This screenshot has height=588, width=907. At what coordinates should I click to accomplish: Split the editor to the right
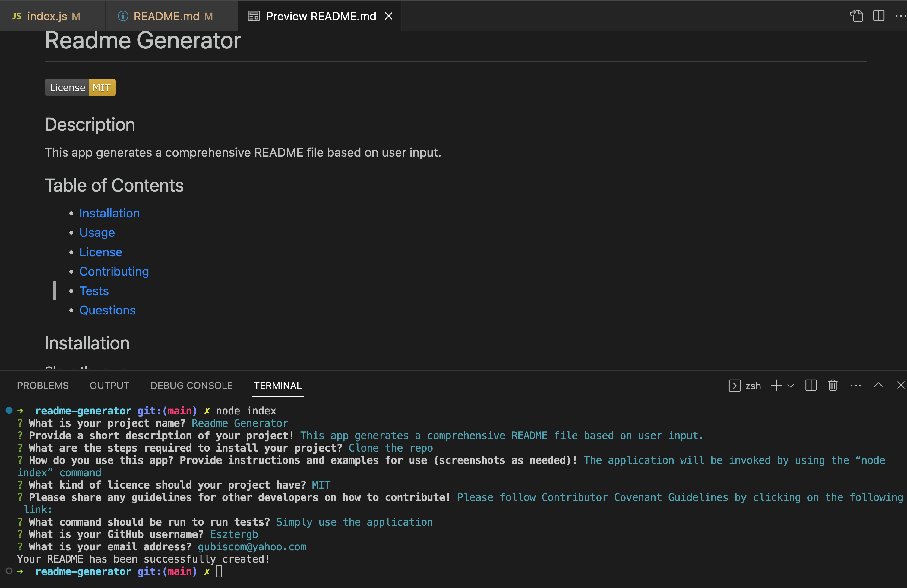pyautogui.click(x=878, y=16)
